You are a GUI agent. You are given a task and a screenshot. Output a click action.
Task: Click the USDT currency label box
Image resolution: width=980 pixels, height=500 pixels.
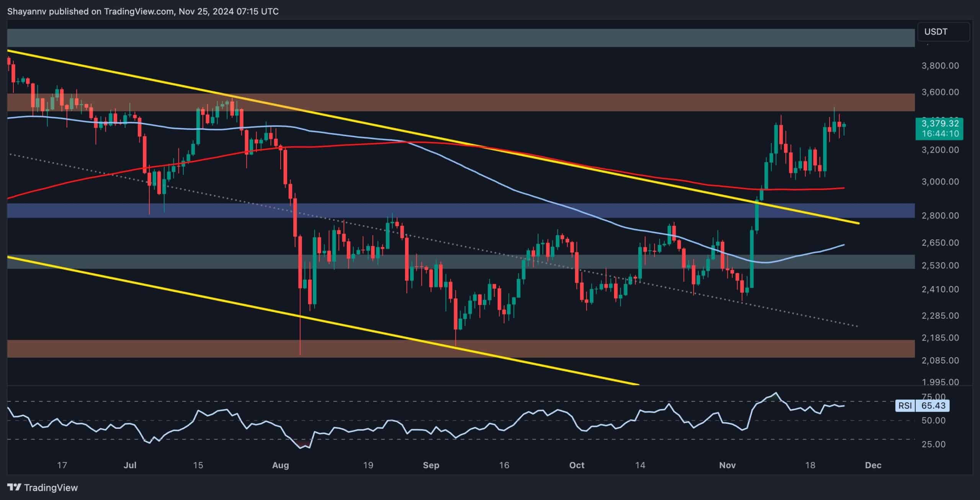pyautogui.click(x=944, y=32)
